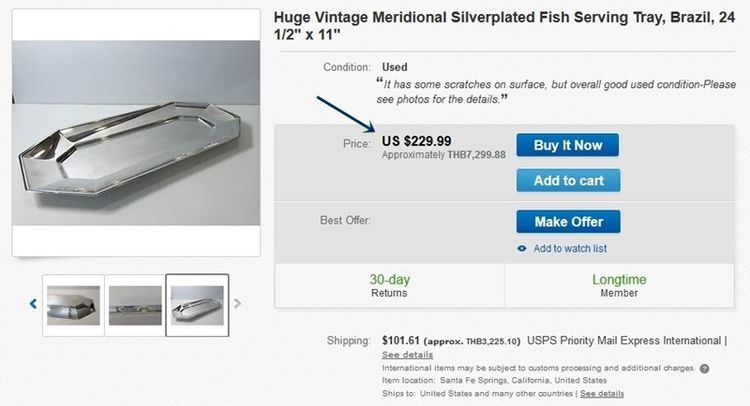The width and height of the screenshot is (750, 406).
Task: Add the fish tray to cart
Action: pyautogui.click(x=567, y=180)
